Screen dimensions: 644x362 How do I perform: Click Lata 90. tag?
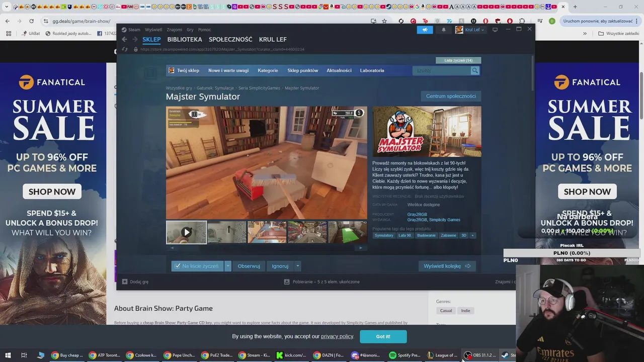405,235
